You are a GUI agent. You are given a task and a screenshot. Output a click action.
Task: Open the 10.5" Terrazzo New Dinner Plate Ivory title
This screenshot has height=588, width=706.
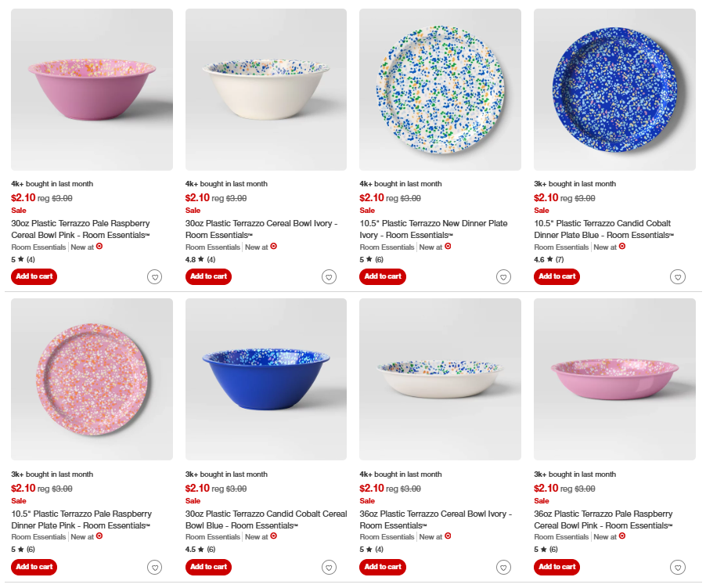(x=434, y=229)
